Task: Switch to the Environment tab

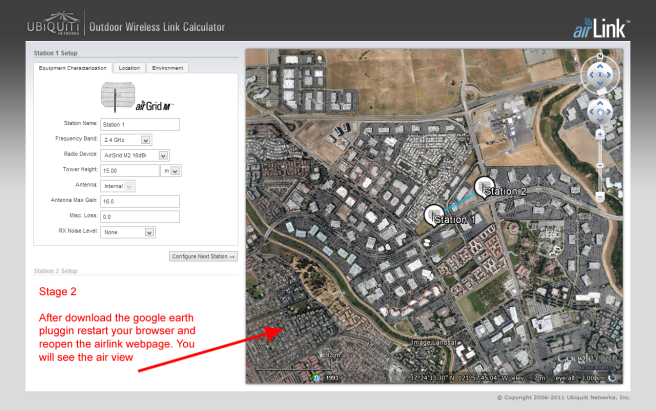Action: pos(167,68)
